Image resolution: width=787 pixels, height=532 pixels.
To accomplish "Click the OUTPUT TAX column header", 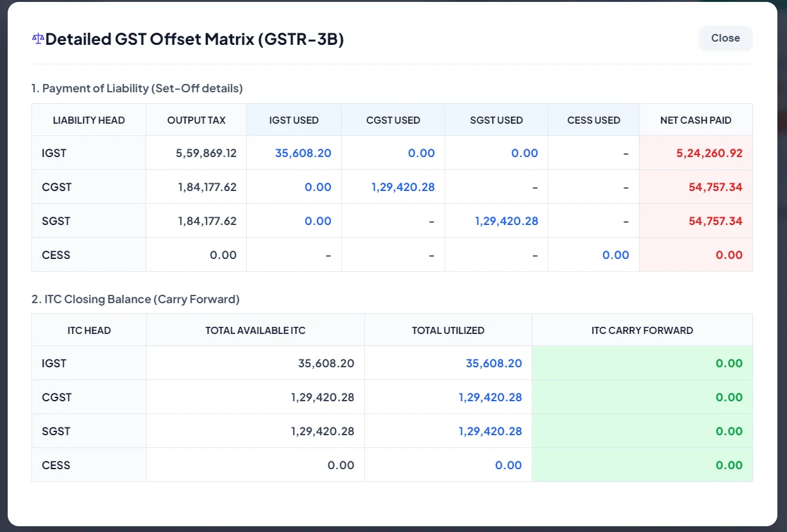I will point(196,120).
